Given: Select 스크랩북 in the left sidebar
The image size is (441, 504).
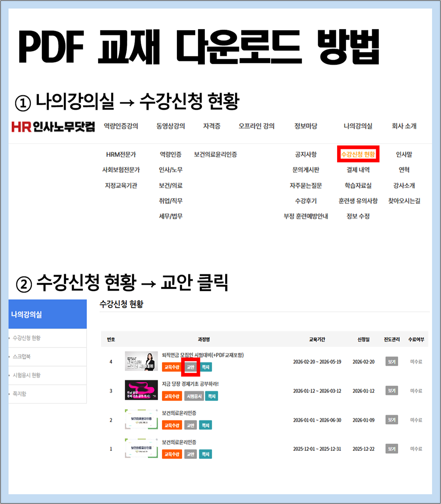Looking at the screenshot, I should click(x=22, y=357).
